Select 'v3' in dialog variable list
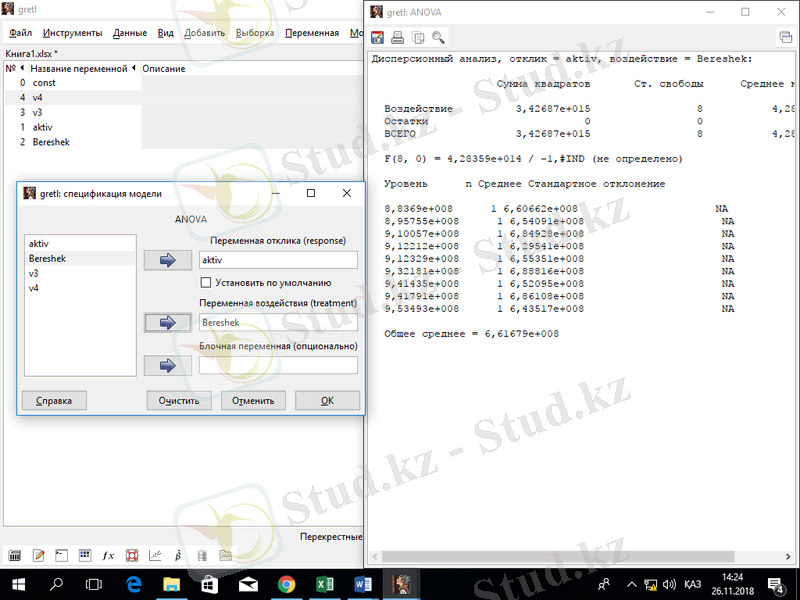 tap(80, 273)
